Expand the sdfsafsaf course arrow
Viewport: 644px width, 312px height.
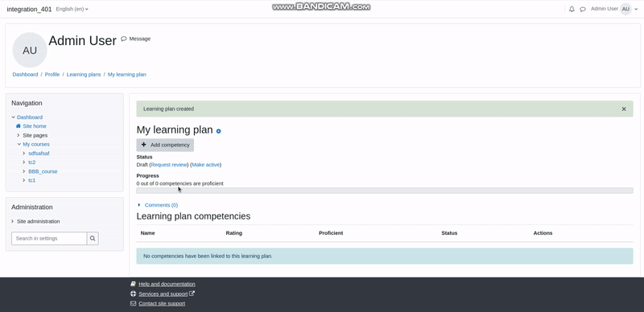[24, 153]
